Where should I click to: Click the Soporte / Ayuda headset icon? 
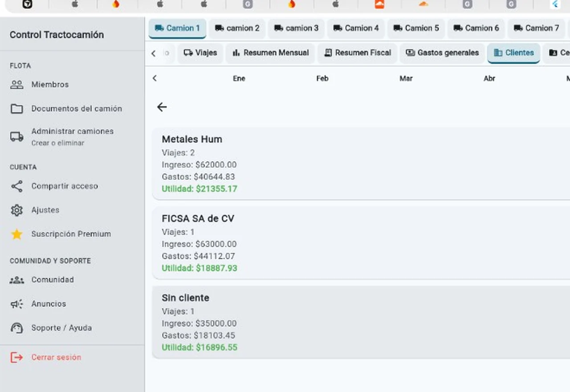[17, 328]
